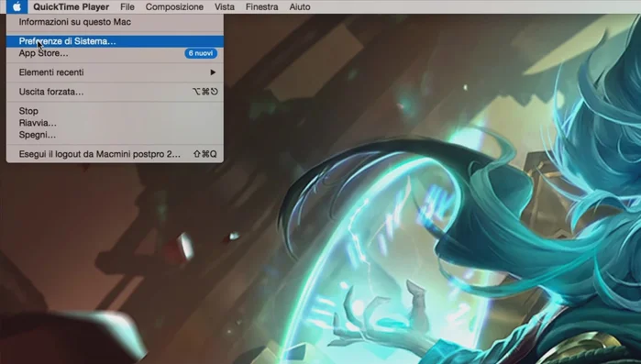Choose Preferenze di Sistema

point(115,41)
